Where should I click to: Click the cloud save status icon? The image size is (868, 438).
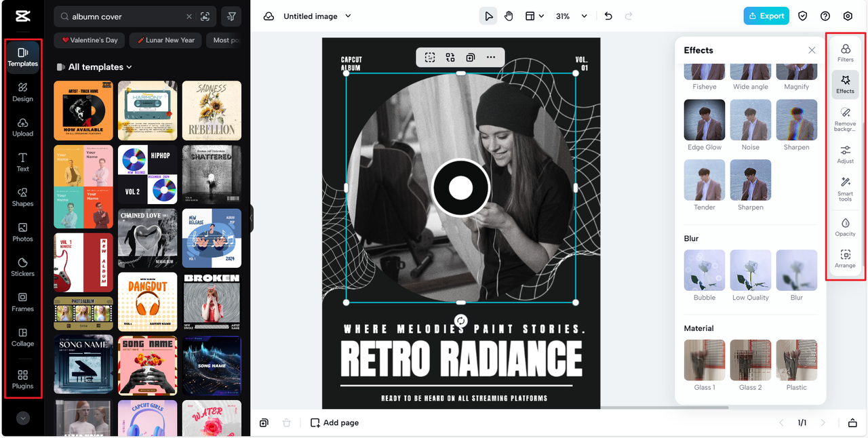coord(269,16)
